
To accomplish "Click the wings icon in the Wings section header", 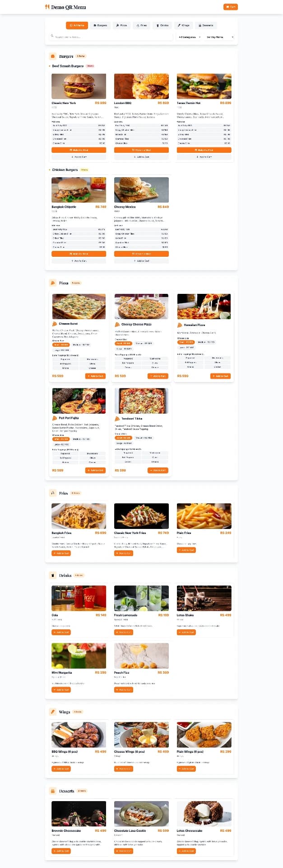I will coord(53,712).
